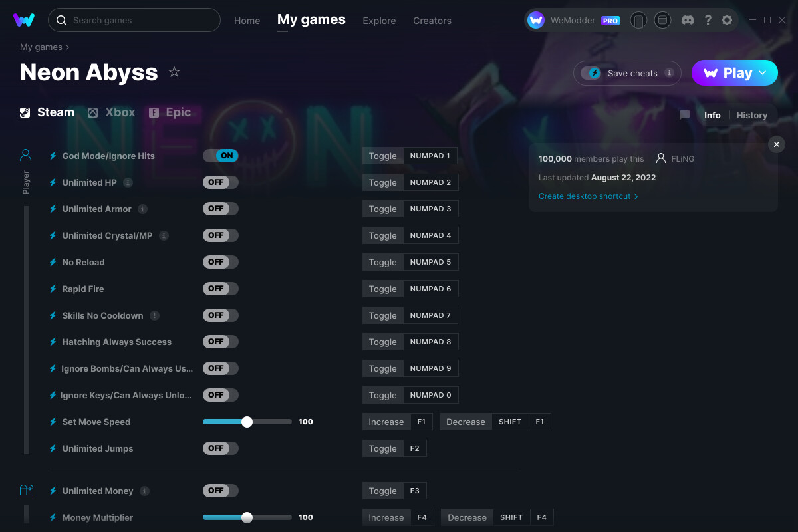Open the History tab
The image size is (798, 532).
click(751, 115)
